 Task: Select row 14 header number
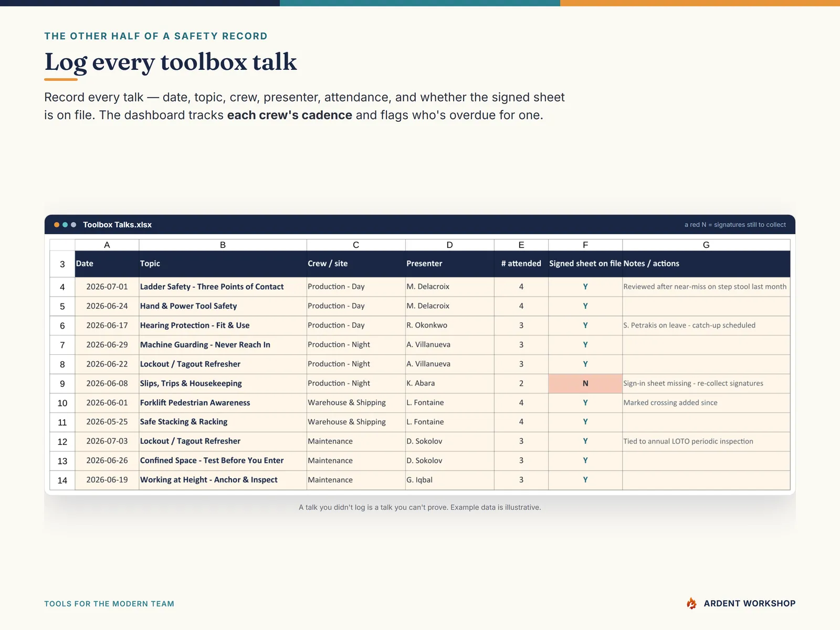point(62,480)
